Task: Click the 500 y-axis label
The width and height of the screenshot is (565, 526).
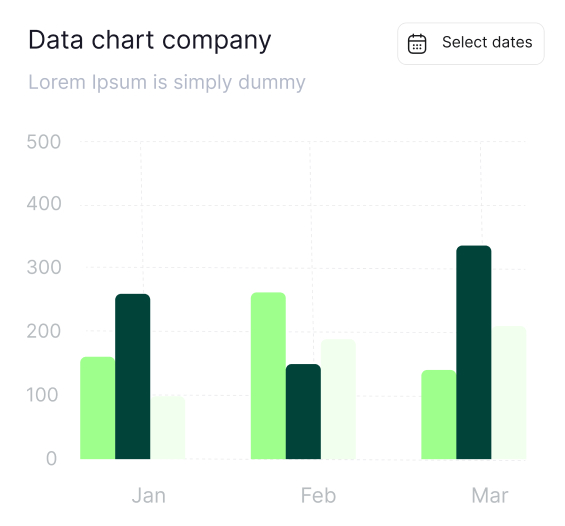Action: 44,142
